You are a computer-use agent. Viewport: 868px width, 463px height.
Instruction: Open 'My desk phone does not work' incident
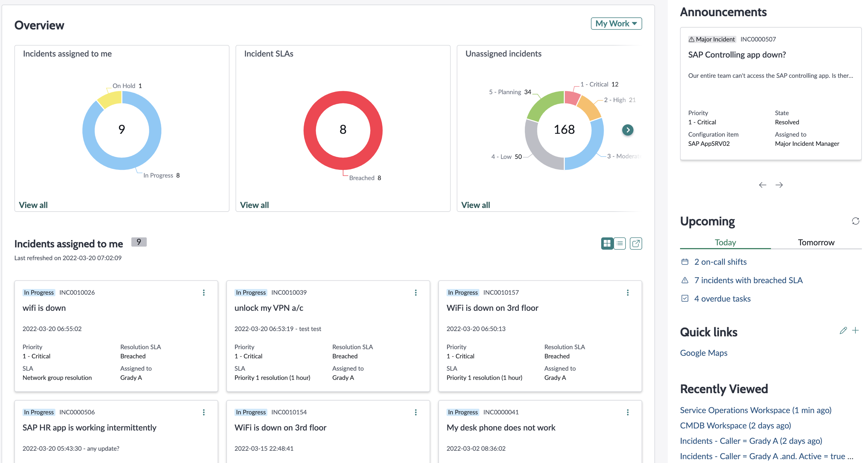pos(540,431)
